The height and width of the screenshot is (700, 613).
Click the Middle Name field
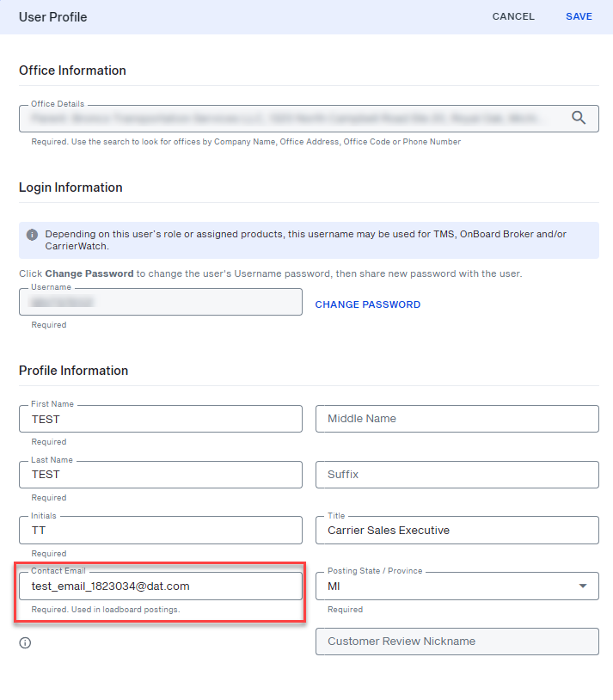(x=457, y=419)
